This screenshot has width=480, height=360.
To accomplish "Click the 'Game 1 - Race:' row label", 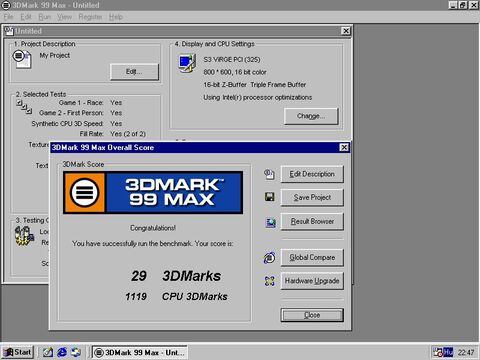I will 81,103.
